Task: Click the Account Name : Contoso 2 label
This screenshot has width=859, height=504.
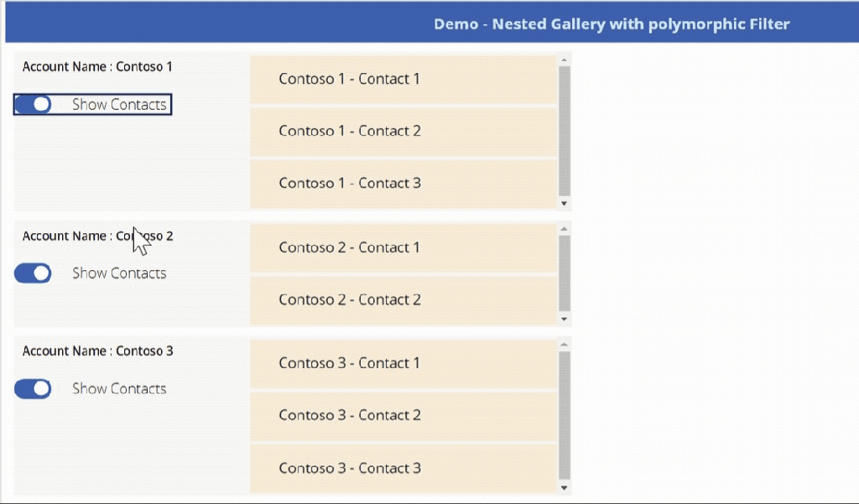Action: coord(97,236)
